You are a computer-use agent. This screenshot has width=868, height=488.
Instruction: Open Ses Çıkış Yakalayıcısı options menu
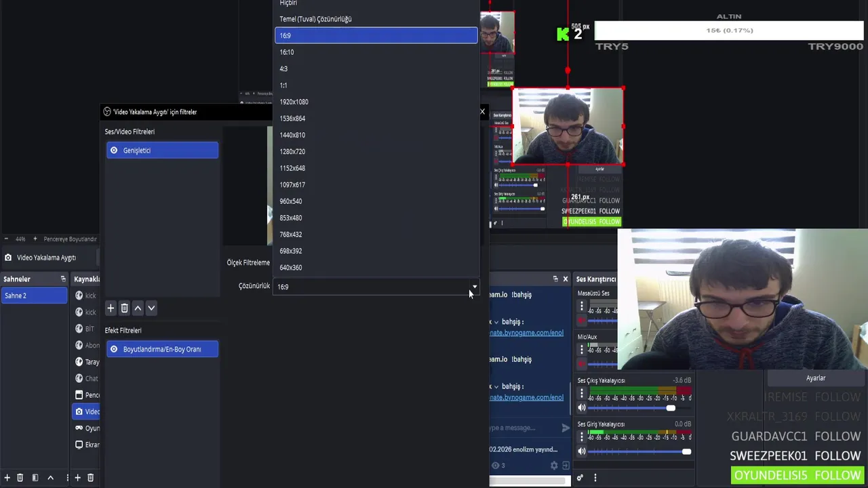click(581, 393)
